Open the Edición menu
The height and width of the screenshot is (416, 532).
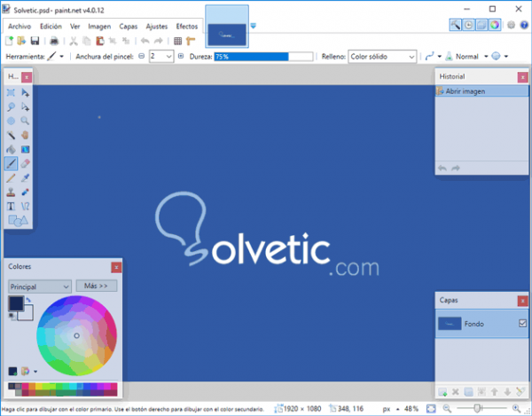pyautogui.click(x=51, y=27)
